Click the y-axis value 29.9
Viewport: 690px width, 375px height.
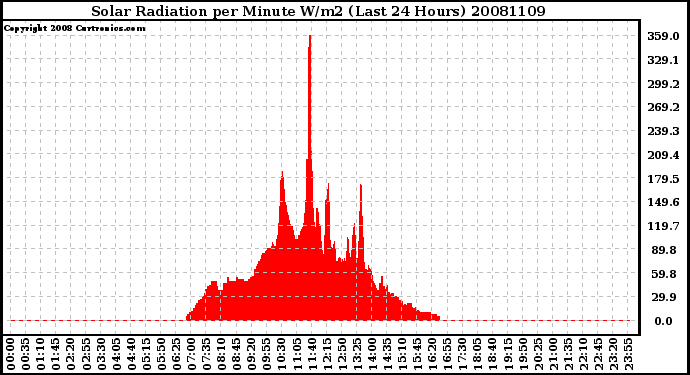[x=664, y=298]
